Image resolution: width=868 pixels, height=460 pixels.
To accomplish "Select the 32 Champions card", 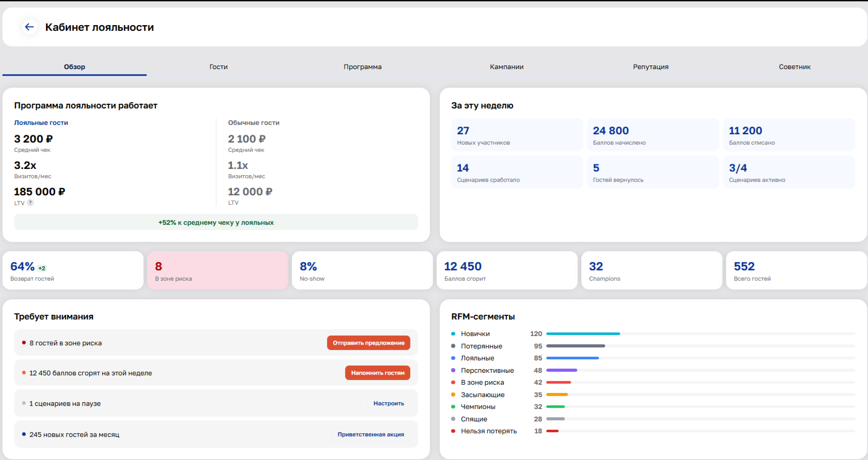I will click(x=652, y=270).
